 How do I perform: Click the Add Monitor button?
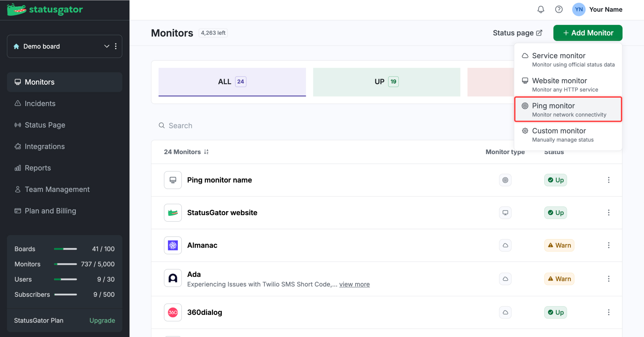588,33
